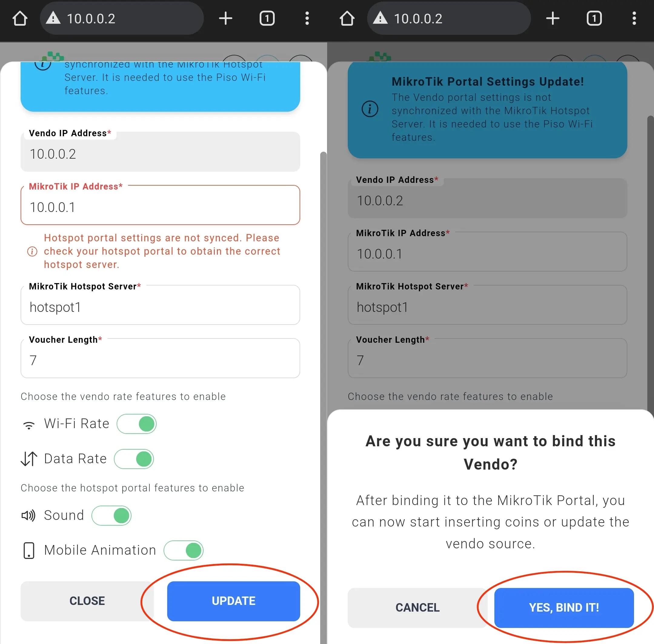Click the Vendo IP Address input field

(x=164, y=154)
